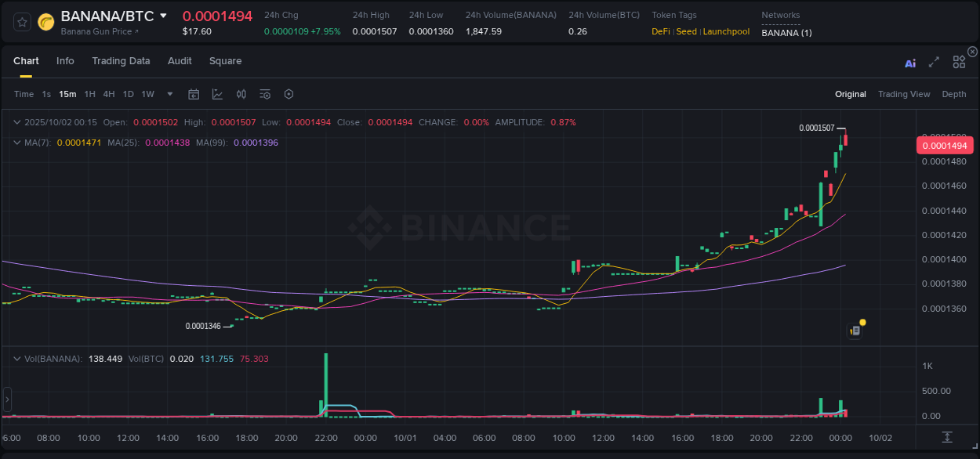
Task: Toggle the favorite star for BANANA/BTC
Action: point(22,22)
